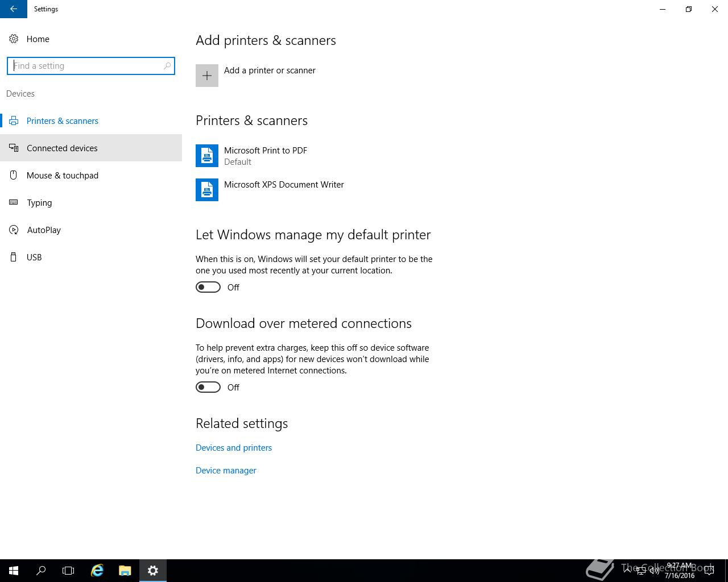
Task: Click the Settings gear on the taskbar
Action: point(153,571)
